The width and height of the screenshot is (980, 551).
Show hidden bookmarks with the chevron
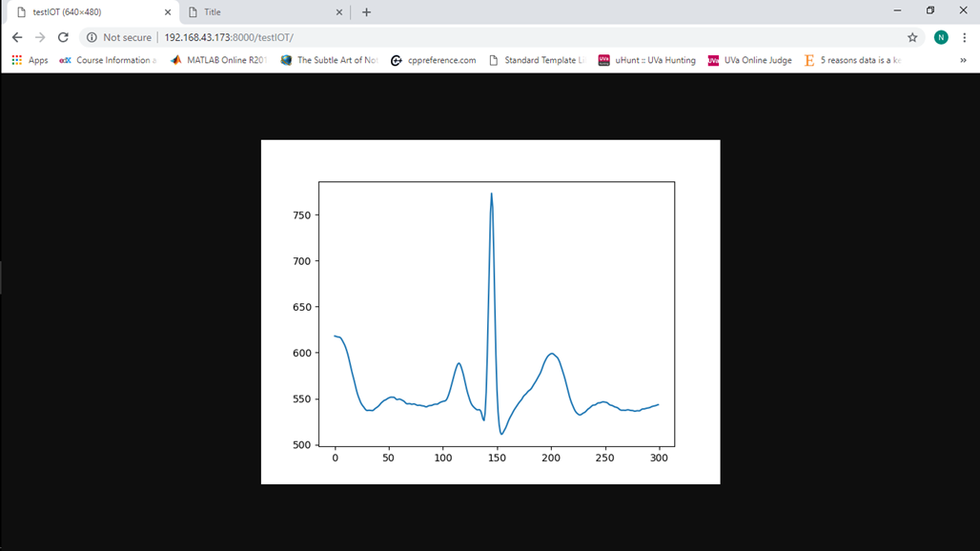(963, 60)
